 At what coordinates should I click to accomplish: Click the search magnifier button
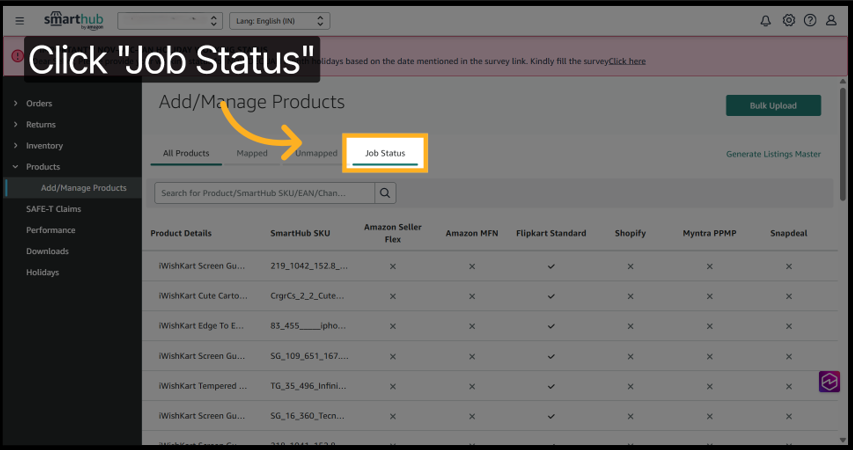click(384, 192)
